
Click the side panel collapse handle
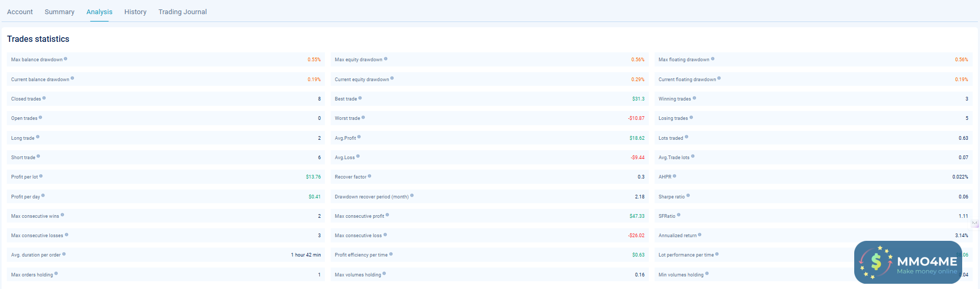(x=975, y=223)
